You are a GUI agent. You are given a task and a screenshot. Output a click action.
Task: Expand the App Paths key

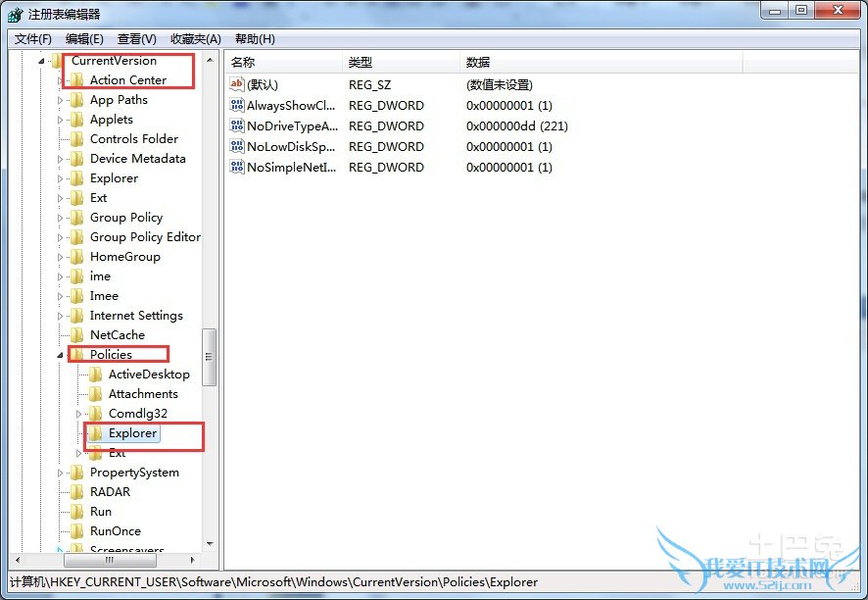click(60, 100)
